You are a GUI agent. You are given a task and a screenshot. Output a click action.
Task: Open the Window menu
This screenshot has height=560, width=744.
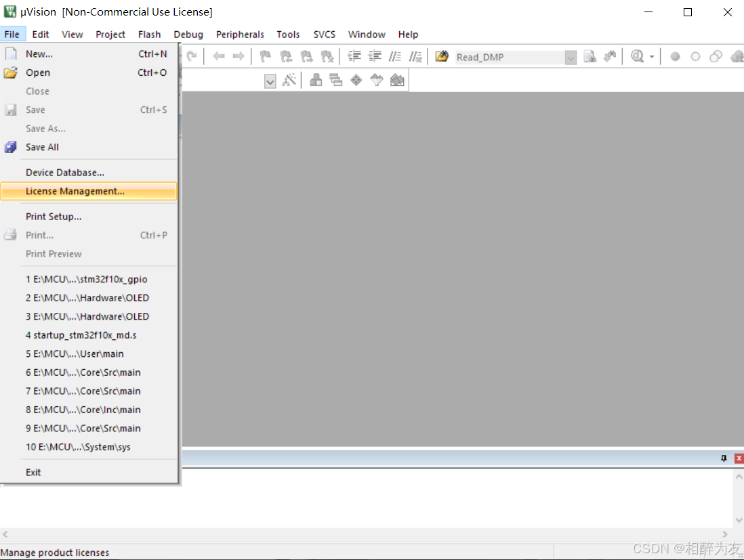click(x=367, y=35)
